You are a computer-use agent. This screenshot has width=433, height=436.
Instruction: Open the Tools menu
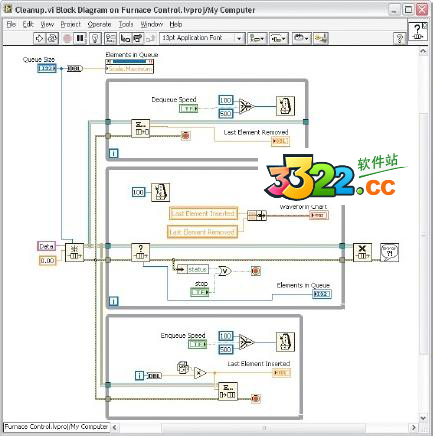pyautogui.click(x=126, y=24)
